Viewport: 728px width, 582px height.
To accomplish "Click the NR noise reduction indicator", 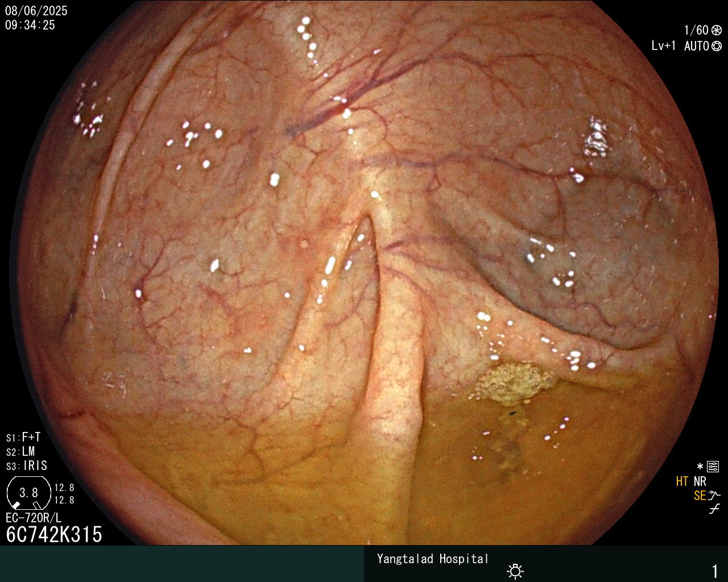I will (700, 481).
